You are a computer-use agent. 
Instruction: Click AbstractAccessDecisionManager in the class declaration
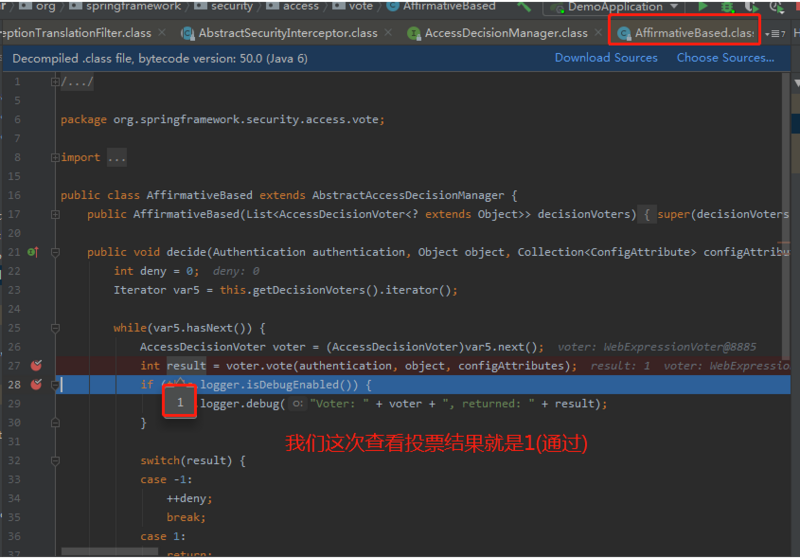click(x=408, y=195)
